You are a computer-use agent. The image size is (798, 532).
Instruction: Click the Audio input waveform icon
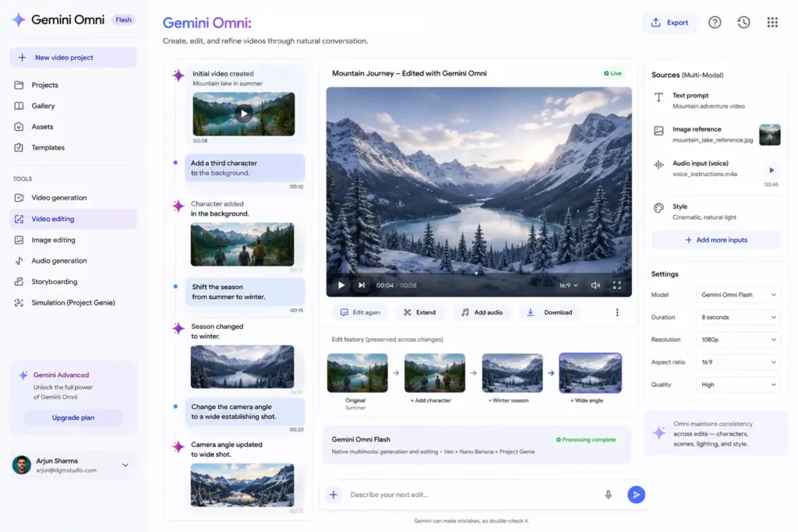(x=659, y=165)
